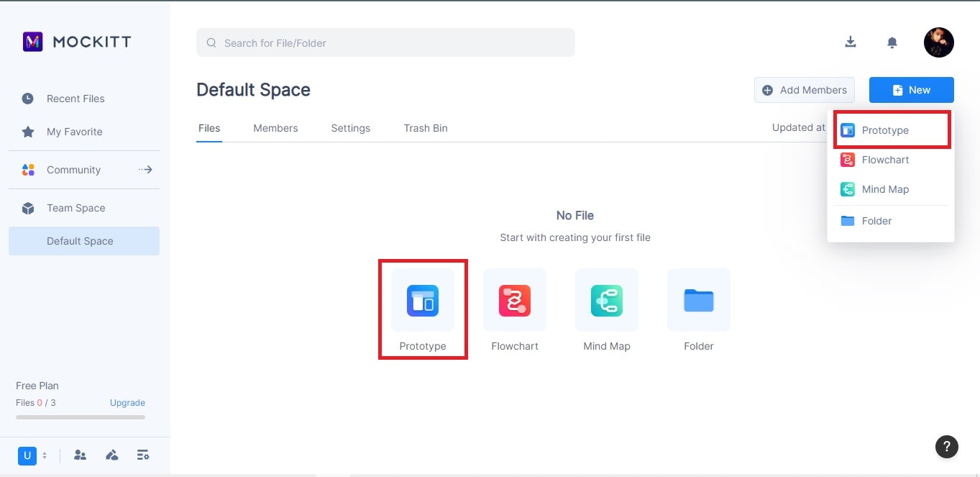
Task: Click the file usage progress bar
Action: point(81,417)
